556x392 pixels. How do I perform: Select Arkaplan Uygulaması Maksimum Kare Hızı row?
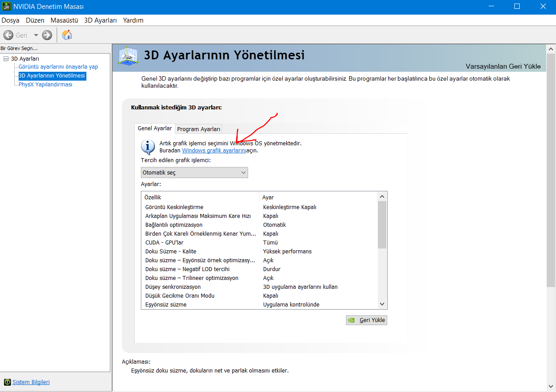260,216
